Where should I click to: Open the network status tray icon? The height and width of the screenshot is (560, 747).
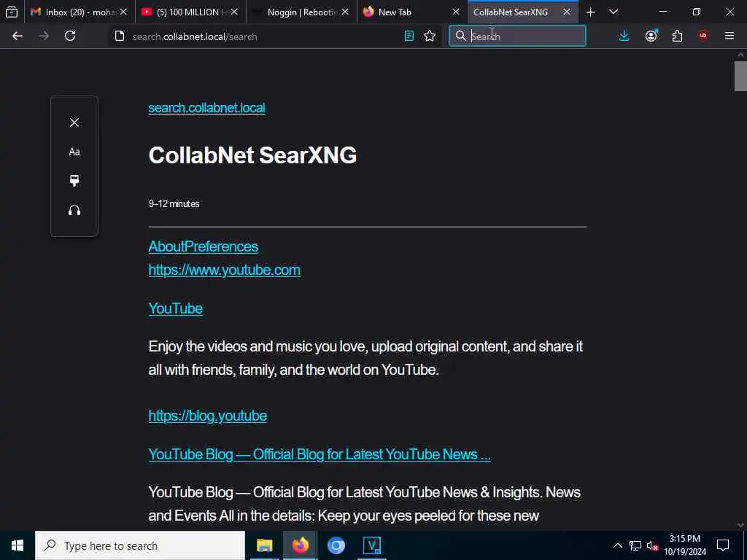635,545
